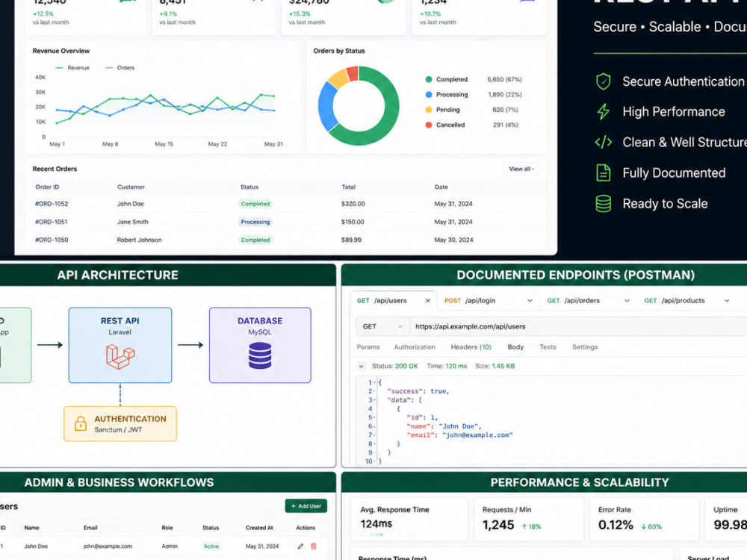The image size is (747, 560).
Task: Collapse the response status toggle icon
Action: [x=361, y=366]
